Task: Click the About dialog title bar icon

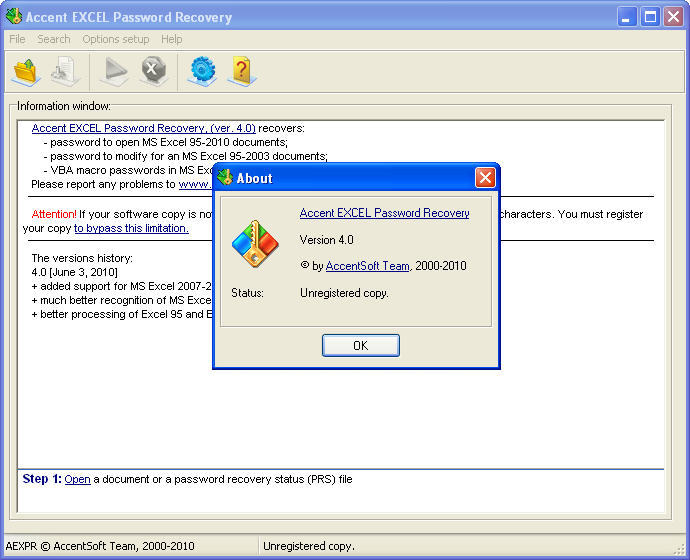Action: point(225,178)
